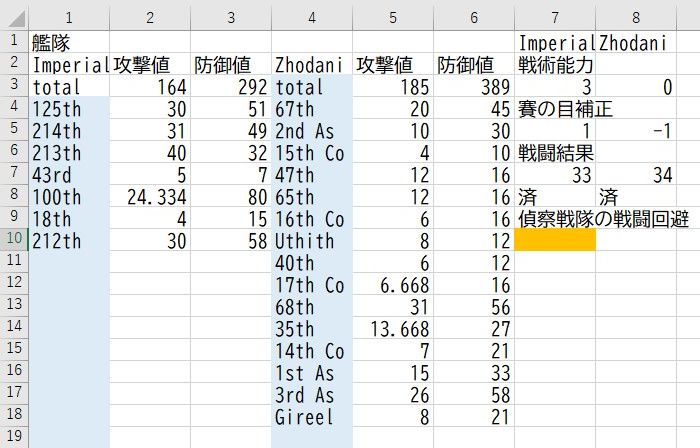Screen dimensions: 700x448
Task: Select the 65th fleet cell
Action: coord(312,196)
